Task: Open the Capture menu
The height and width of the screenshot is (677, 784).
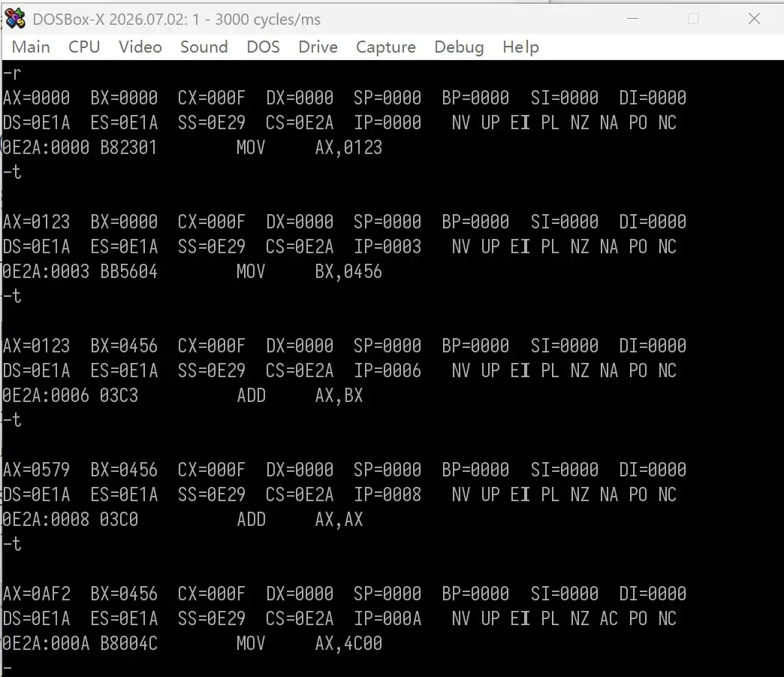Action: (385, 47)
